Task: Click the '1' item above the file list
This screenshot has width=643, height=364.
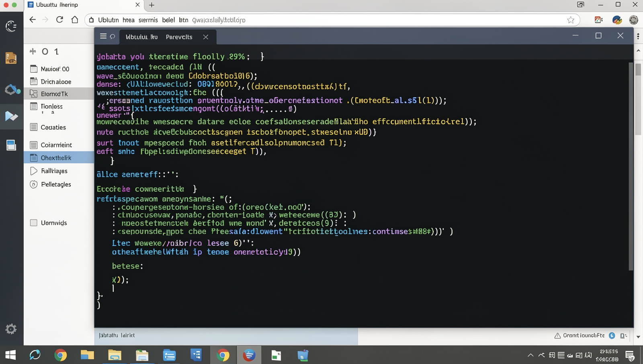Action: 57,51
